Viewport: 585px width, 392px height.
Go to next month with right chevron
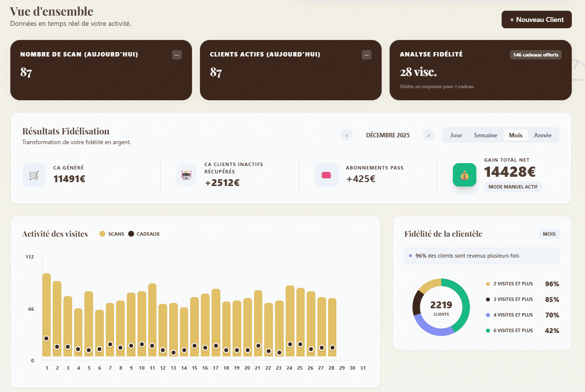(x=429, y=135)
